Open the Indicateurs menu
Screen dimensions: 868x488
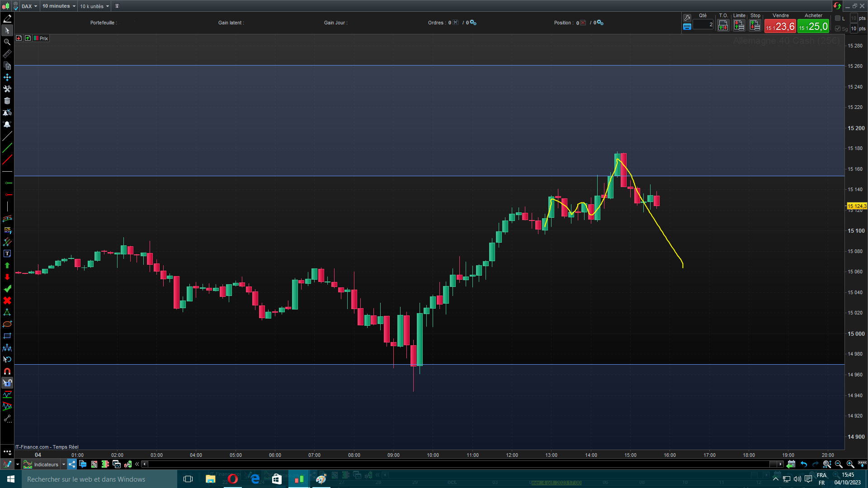pyautogui.click(x=46, y=465)
